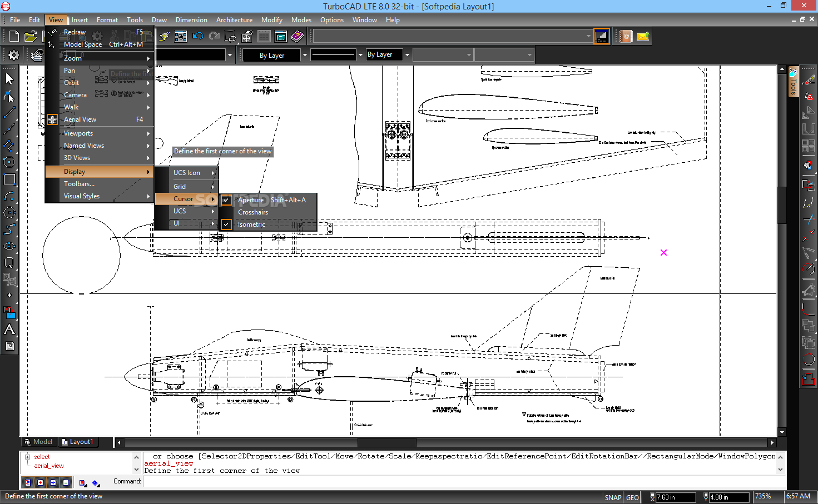Pick the Arc tool

click(9, 196)
